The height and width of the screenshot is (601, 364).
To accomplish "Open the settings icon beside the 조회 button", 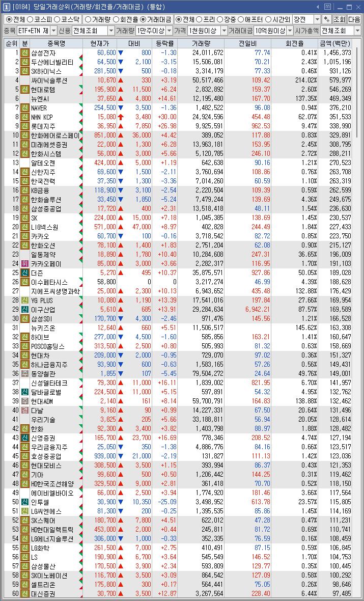I will click(x=327, y=19).
